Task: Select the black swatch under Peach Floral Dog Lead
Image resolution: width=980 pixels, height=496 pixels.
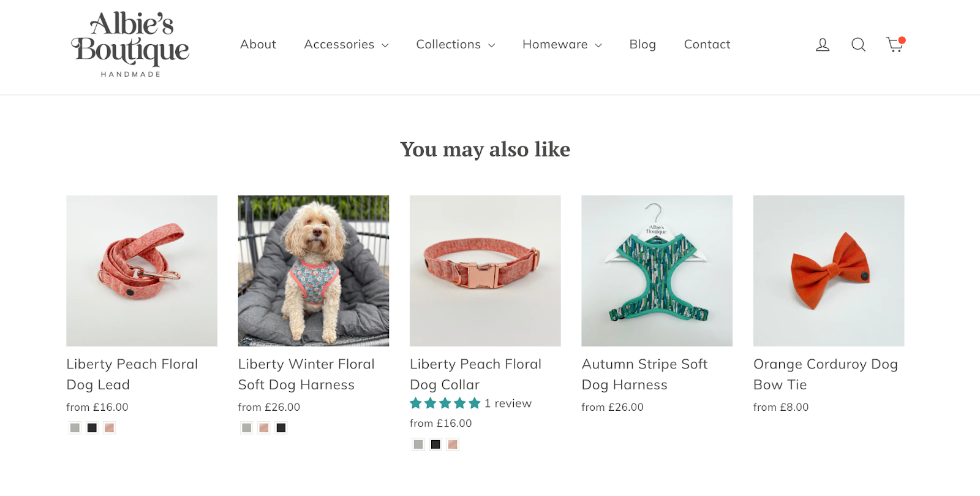Action: (92, 428)
